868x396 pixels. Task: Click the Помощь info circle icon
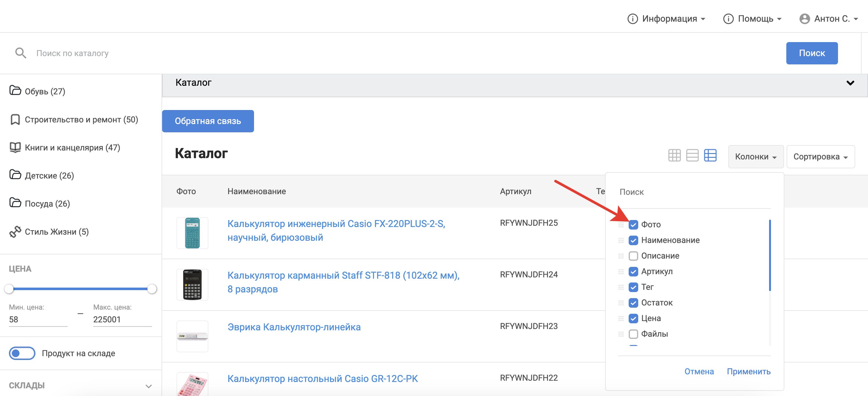click(728, 19)
